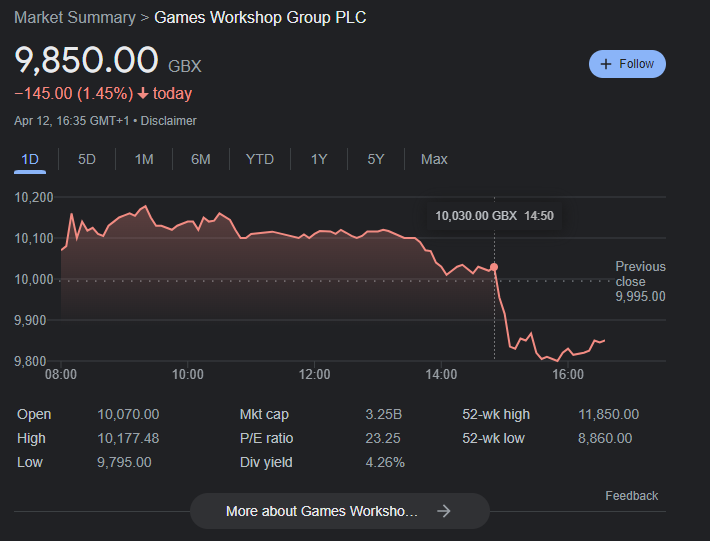The image size is (710, 541).
Task: Click More about Games Workshop button
Action: pos(340,511)
